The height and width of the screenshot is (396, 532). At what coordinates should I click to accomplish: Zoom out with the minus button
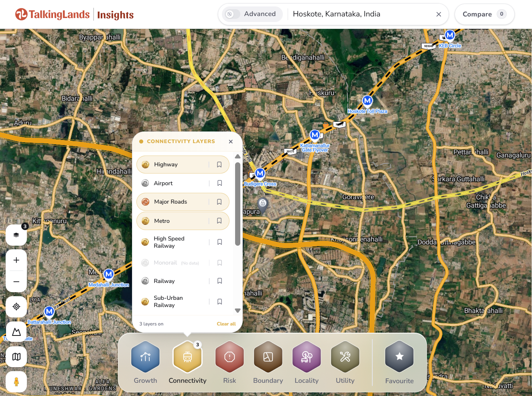tap(16, 282)
